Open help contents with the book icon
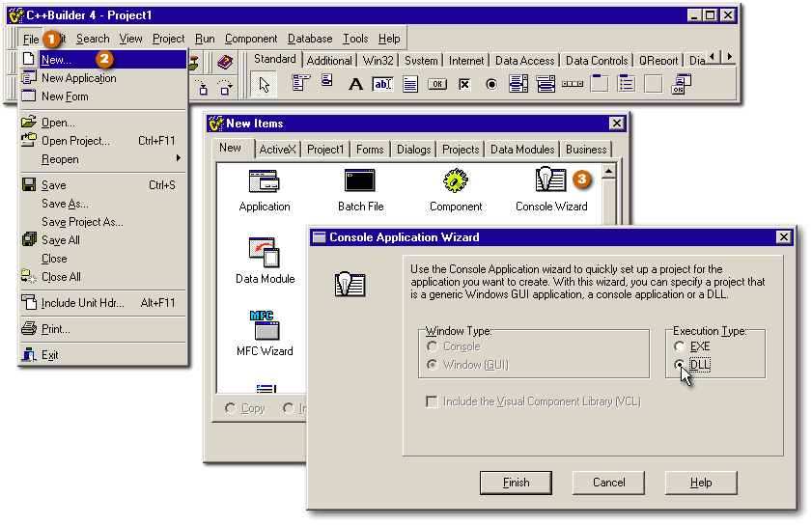This screenshot has height=525, width=812. (225, 62)
